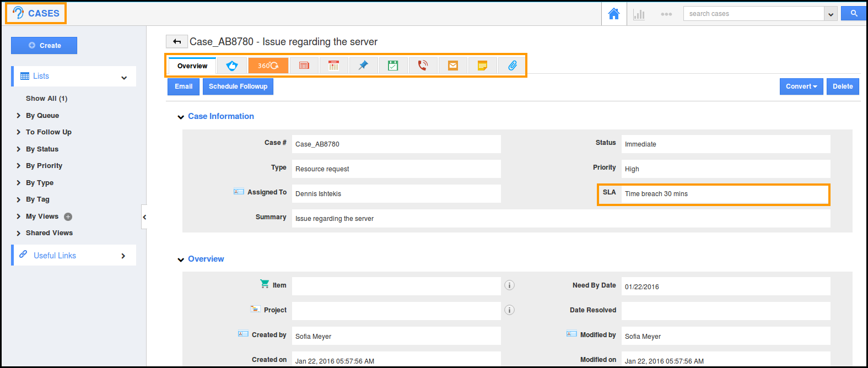Open the emails envelope tab

[452, 66]
